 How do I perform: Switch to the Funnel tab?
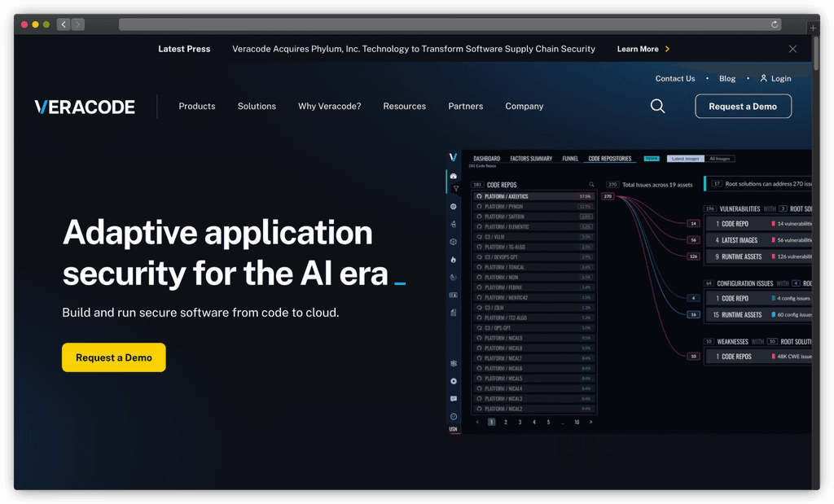(570, 158)
